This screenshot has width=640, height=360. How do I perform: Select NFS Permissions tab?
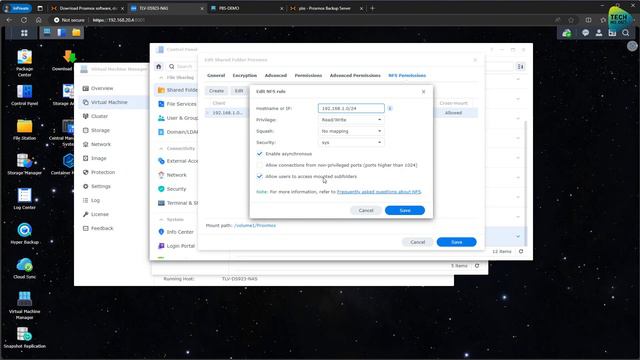(x=407, y=76)
